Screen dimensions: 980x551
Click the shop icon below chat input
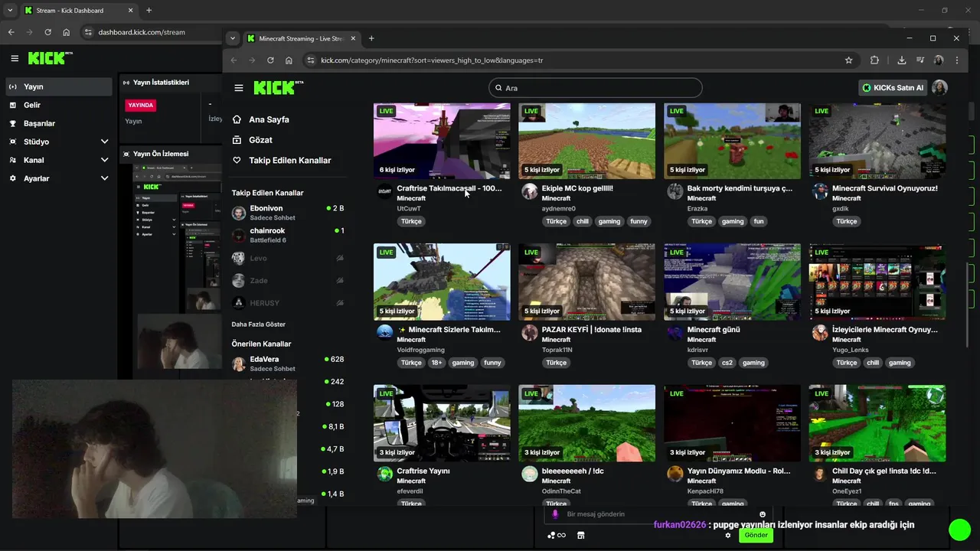click(580, 536)
